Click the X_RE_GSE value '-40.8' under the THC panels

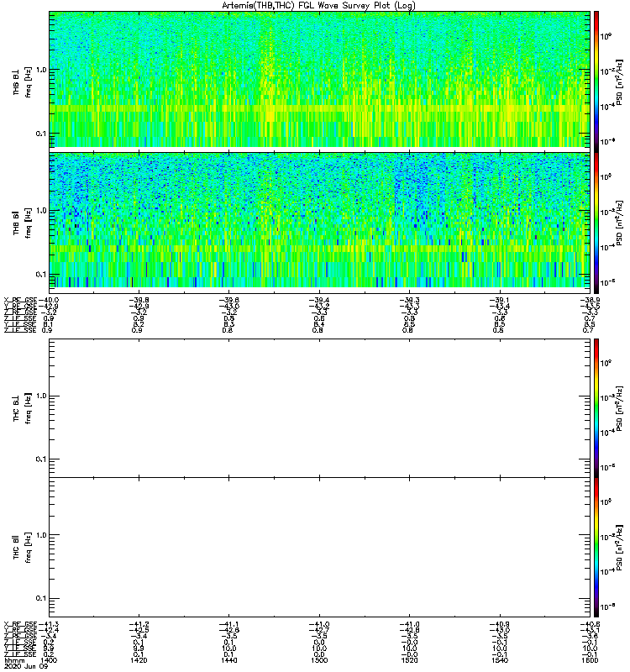click(x=590, y=624)
